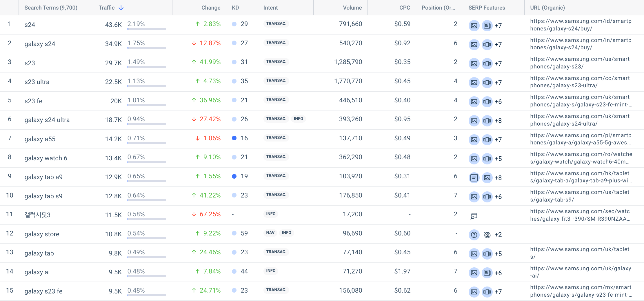Click the KD column header
The width and height of the screenshot is (644, 301).
(235, 8)
